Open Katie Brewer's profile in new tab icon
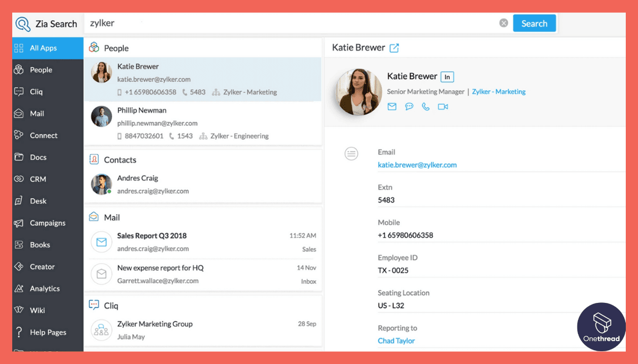 click(x=394, y=47)
